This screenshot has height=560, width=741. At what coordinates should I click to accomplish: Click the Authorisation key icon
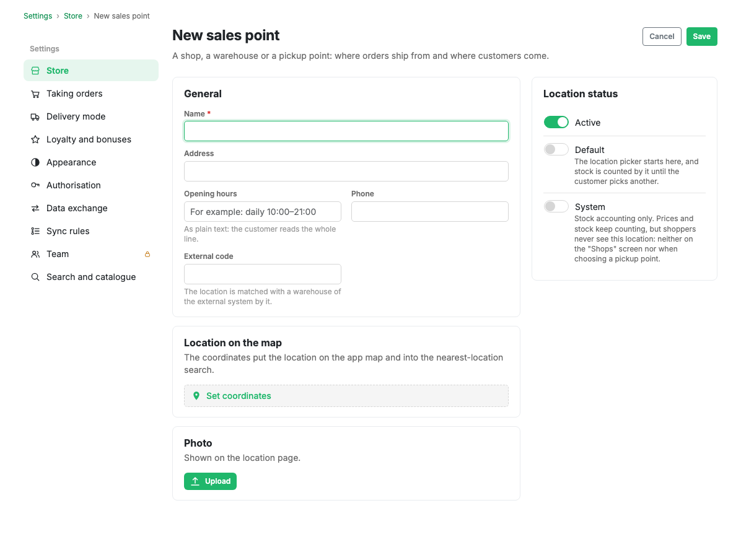click(35, 185)
